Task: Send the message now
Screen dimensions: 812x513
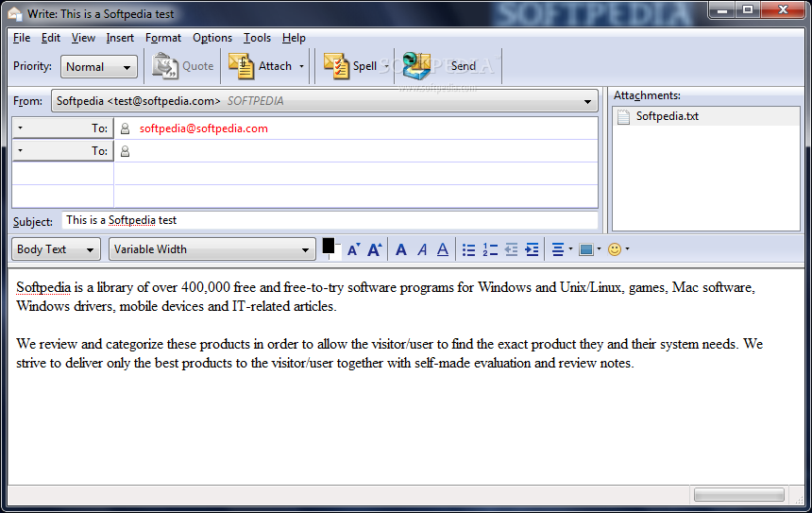Action: (439, 66)
